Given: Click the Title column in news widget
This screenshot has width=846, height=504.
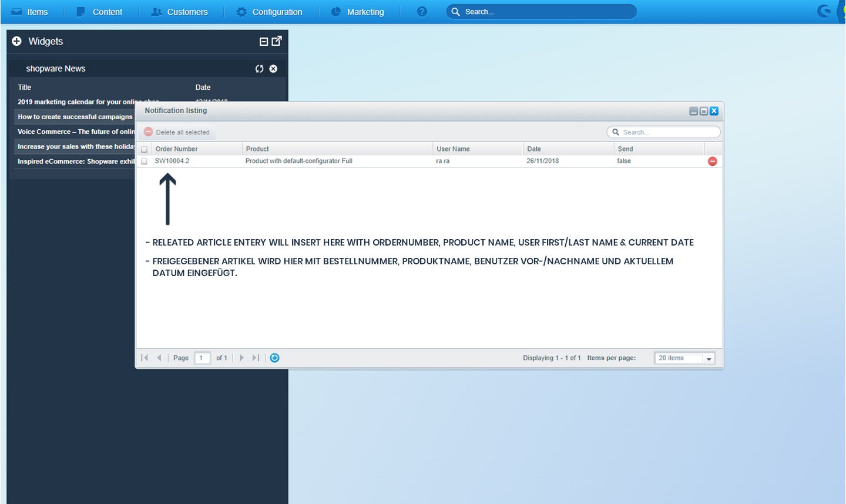Looking at the screenshot, I should tap(25, 87).
